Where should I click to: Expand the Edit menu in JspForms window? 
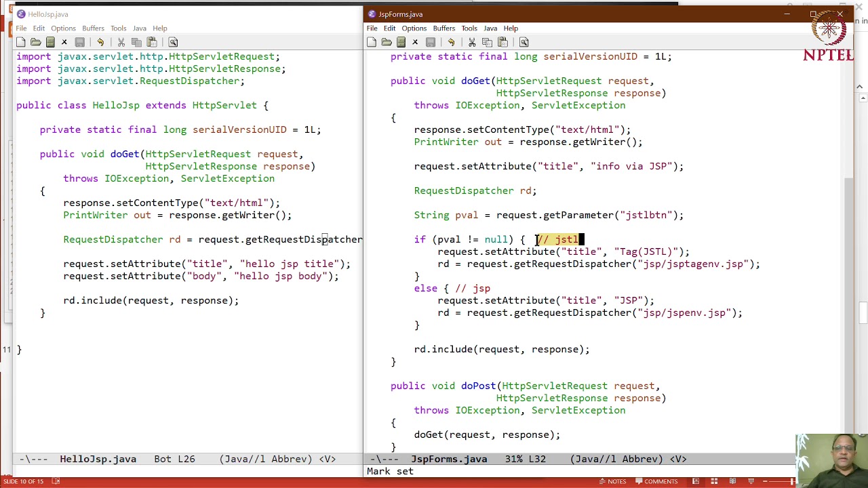click(389, 28)
